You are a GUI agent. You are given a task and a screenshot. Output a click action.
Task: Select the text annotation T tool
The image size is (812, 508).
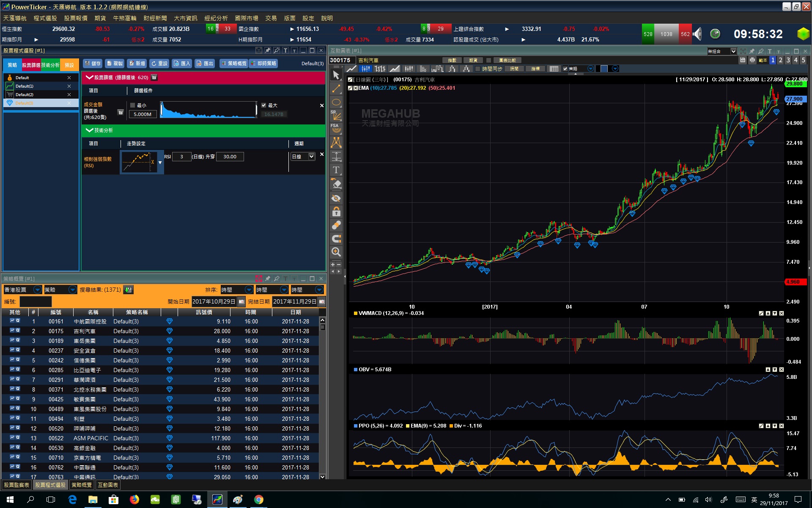(x=336, y=170)
